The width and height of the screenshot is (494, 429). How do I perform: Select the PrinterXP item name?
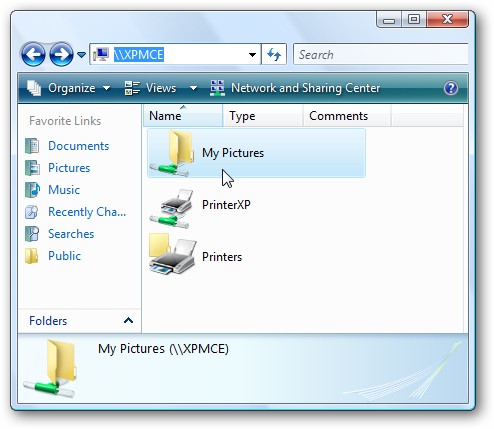tap(226, 204)
